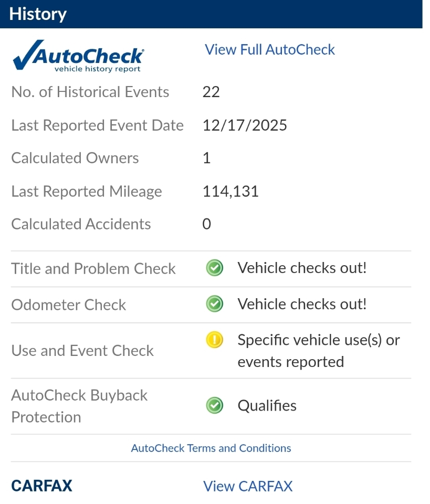Click the Title and Problem Check label

[x=93, y=268]
